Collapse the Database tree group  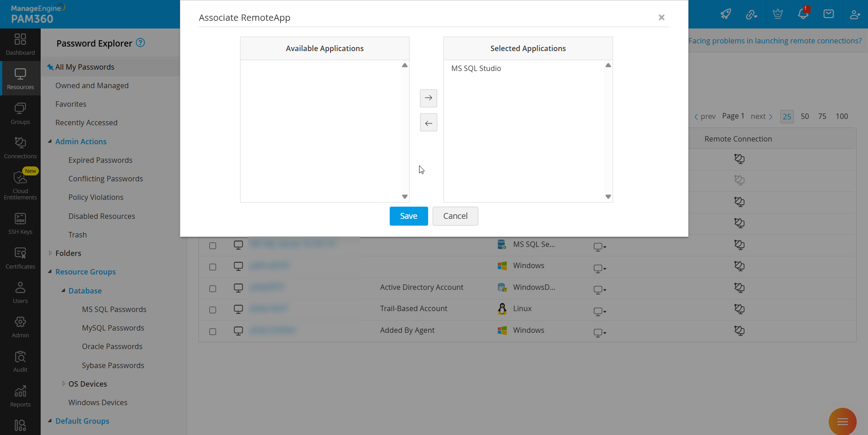(x=63, y=291)
